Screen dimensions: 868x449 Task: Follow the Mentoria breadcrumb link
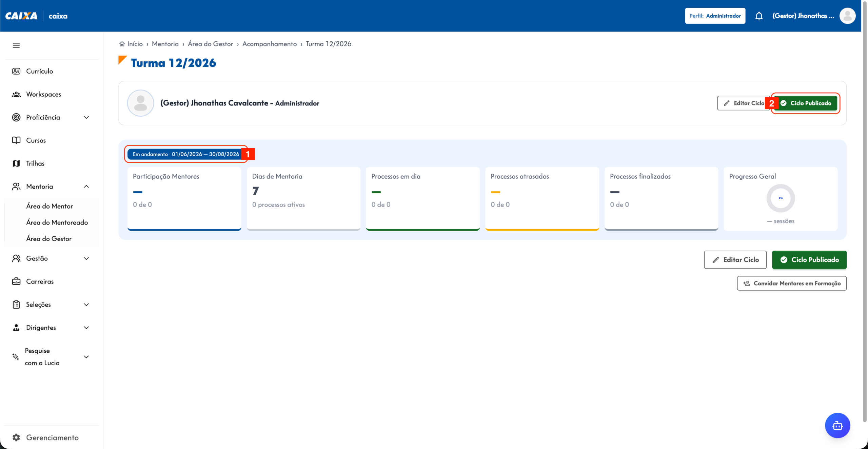coord(165,44)
